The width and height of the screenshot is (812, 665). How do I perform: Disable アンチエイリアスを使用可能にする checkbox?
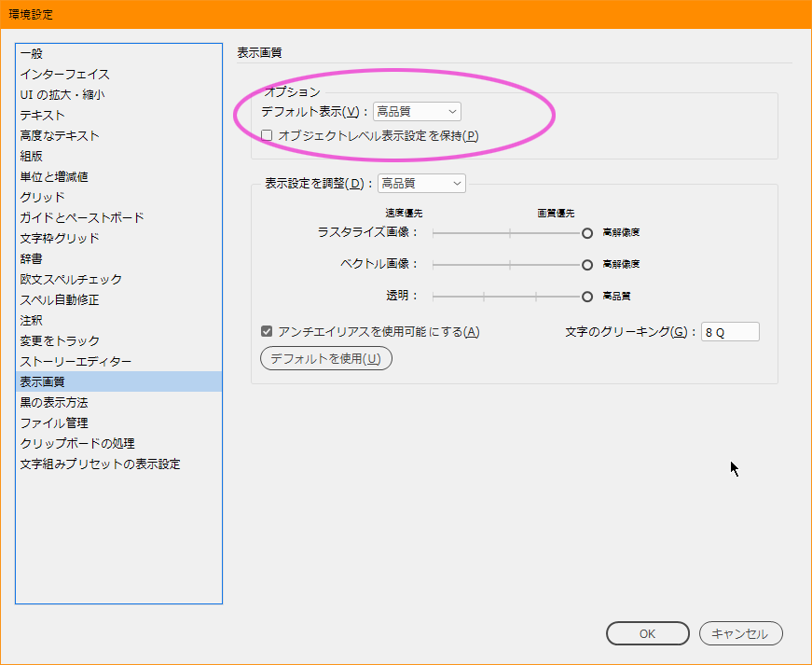pos(266,331)
